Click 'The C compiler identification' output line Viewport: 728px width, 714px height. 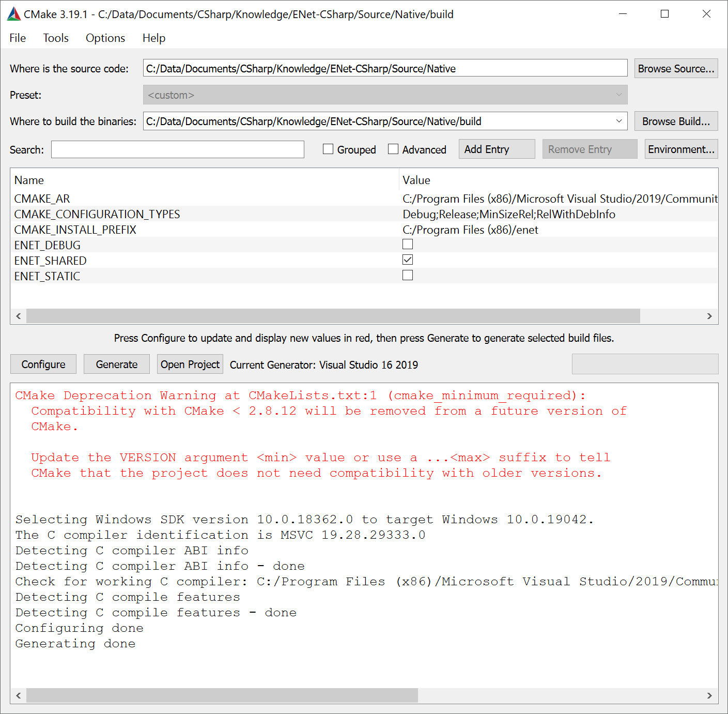tap(220, 535)
